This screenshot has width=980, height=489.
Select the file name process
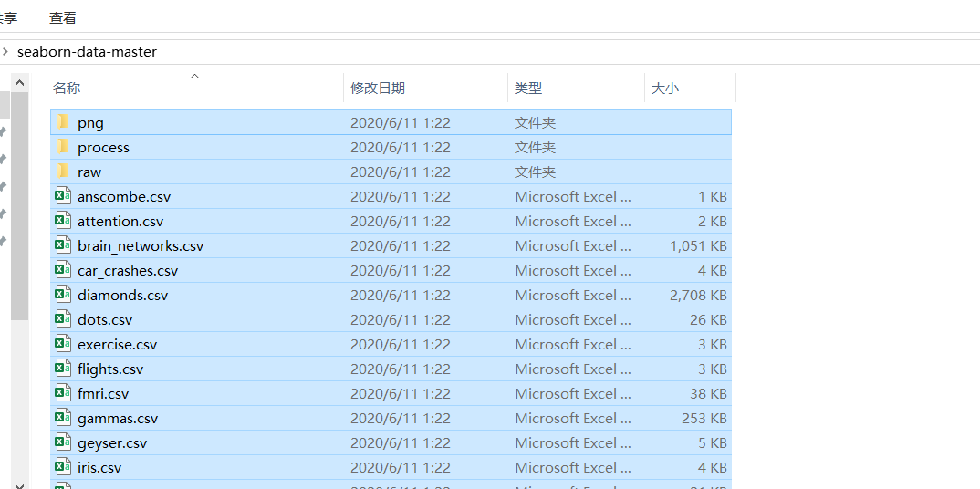tap(104, 148)
